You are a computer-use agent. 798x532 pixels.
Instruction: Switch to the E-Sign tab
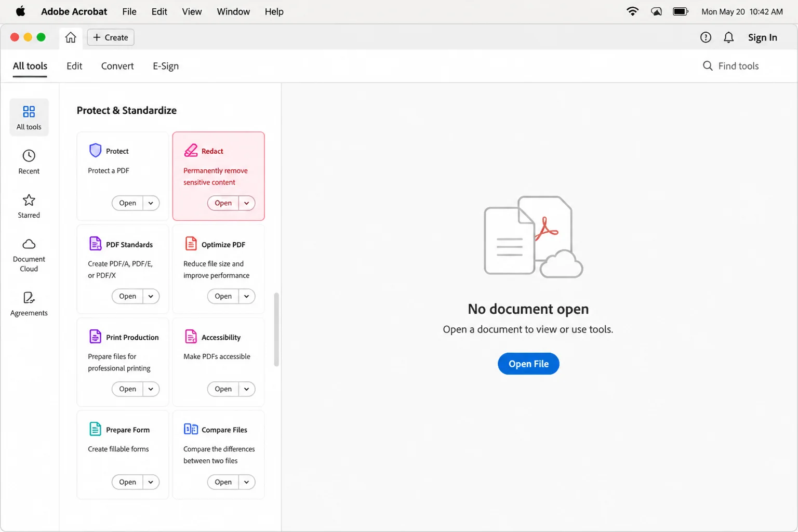point(166,66)
